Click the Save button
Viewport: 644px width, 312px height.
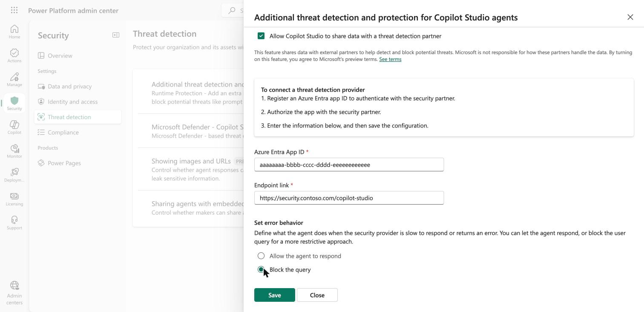click(x=275, y=295)
